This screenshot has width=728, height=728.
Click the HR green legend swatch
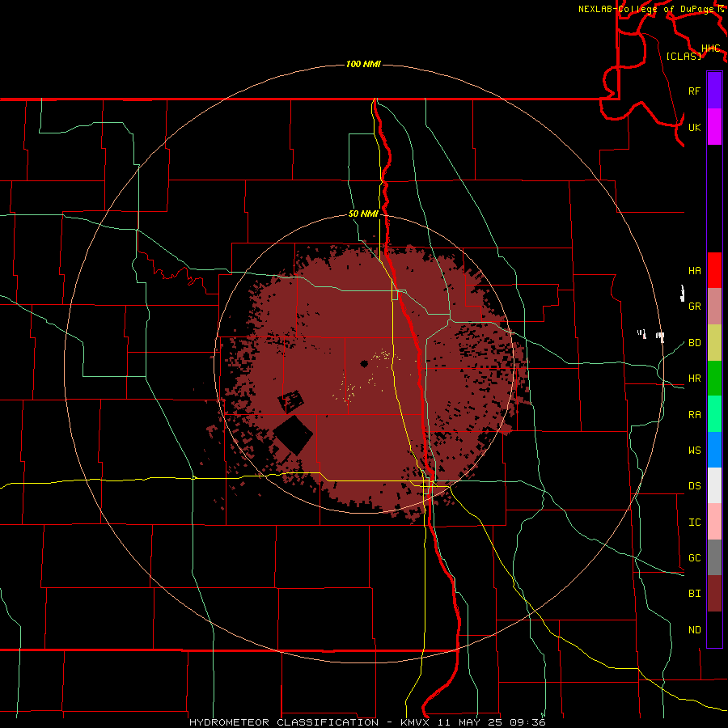point(714,379)
